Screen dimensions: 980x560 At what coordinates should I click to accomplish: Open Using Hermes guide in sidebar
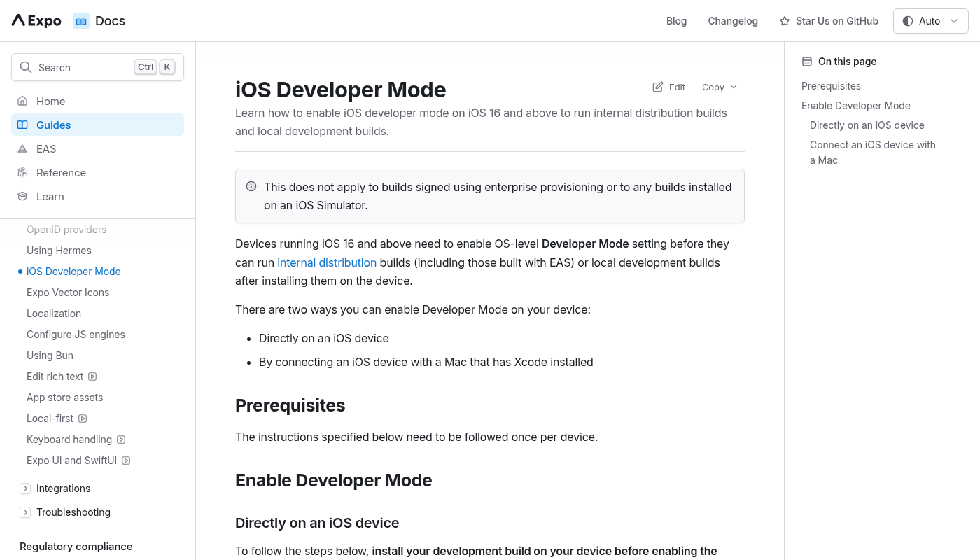point(59,251)
